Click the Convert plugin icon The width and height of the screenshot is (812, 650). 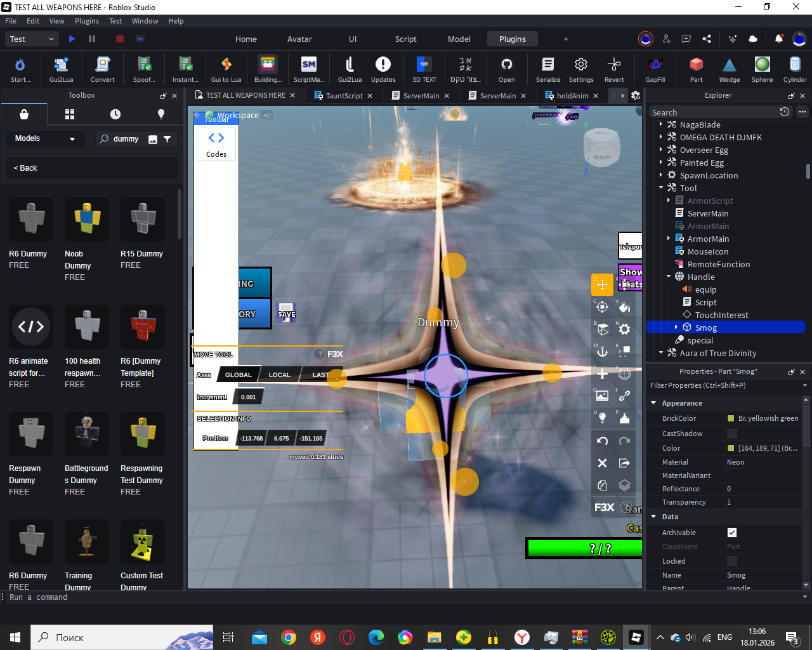pyautogui.click(x=102, y=69)
